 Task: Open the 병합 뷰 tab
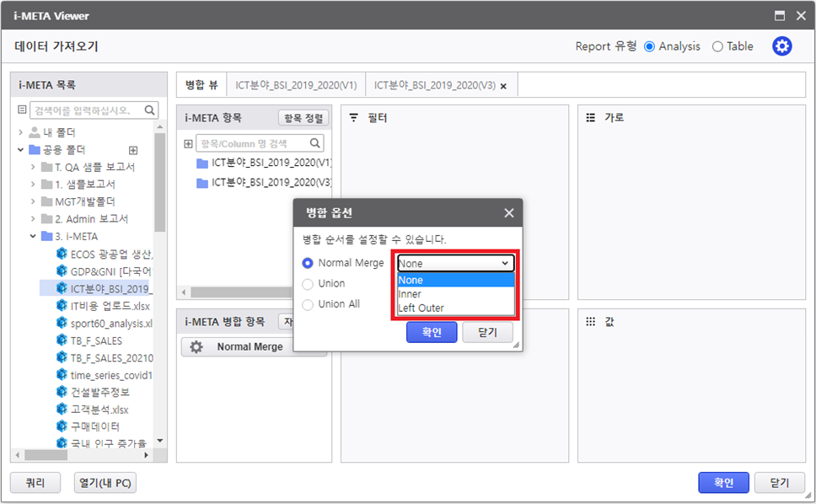[x=201, y=85]
